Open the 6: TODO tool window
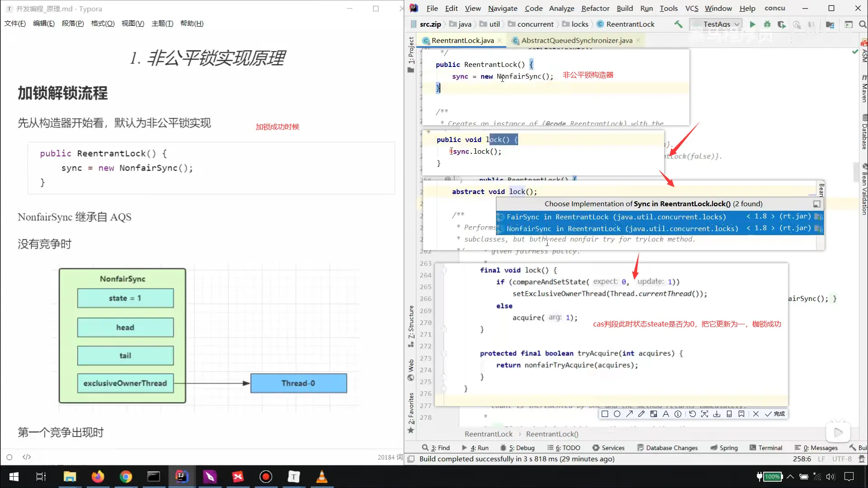868x488 pixels. pos(564,448)
